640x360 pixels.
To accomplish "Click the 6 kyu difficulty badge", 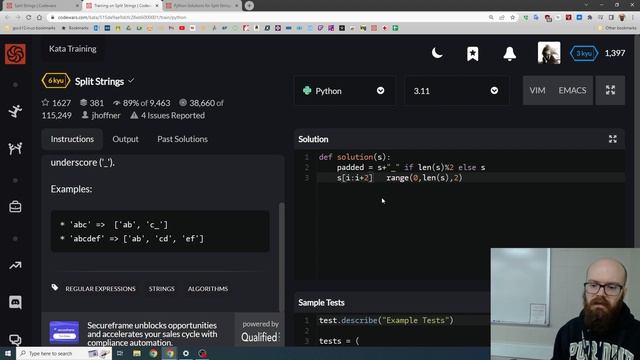I will pos(56,81).
